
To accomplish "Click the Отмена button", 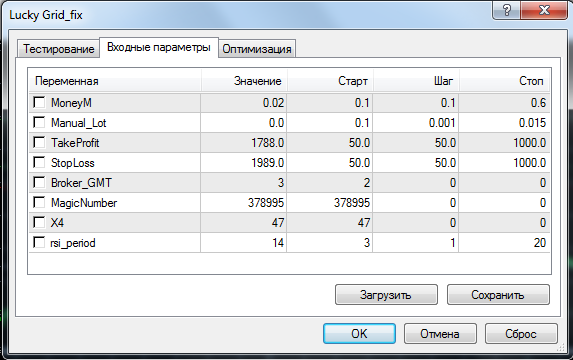I will [x=440, y=333].
